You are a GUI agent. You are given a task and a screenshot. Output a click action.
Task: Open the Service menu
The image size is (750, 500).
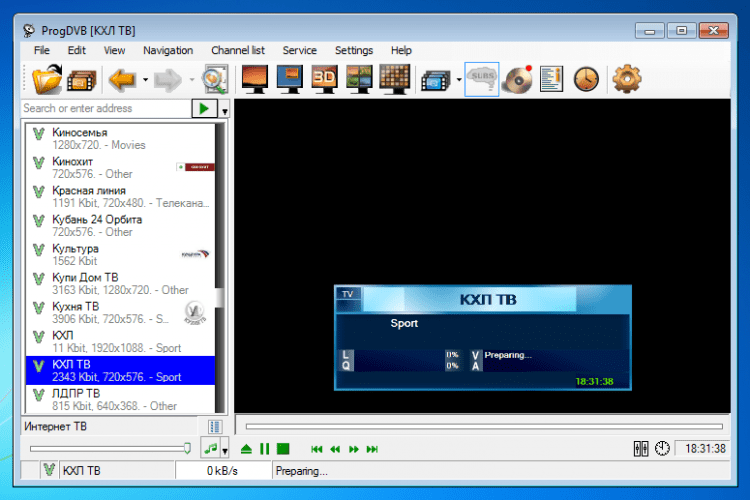coord(299,50)
